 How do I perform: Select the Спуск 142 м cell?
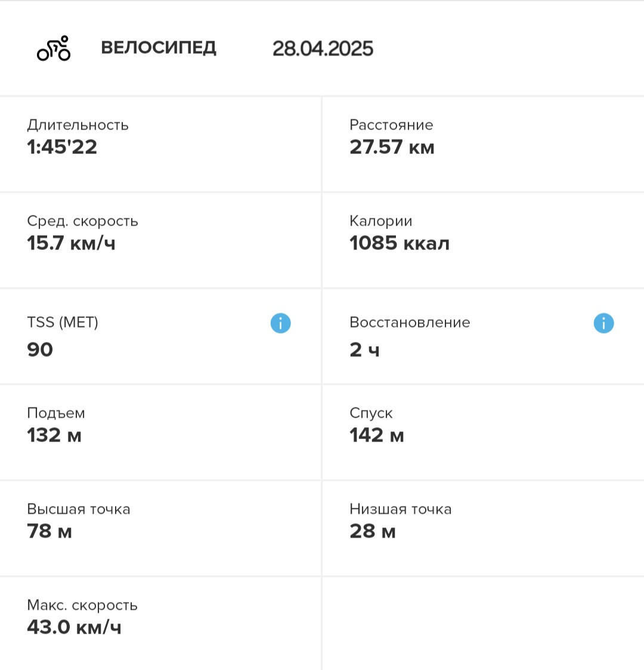(484, 433)
